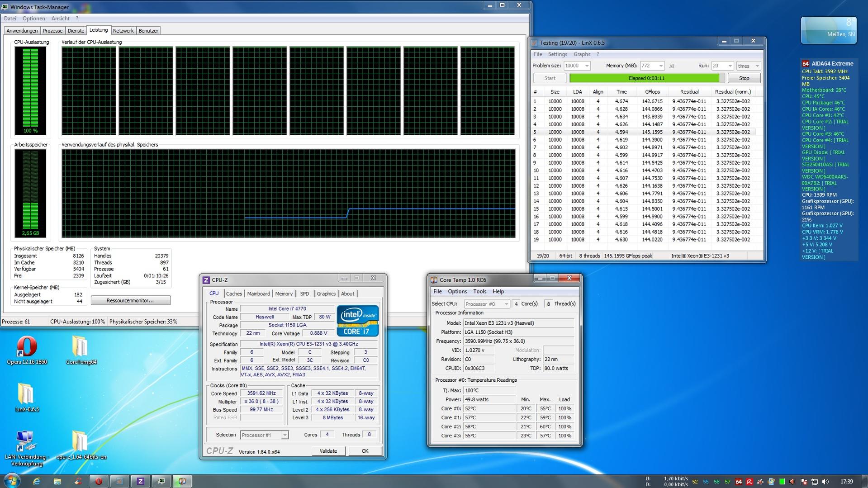Image resolution: width=868 pixels, height=488 pixels.
Task: Switch to the Benutzer tab
Action: point(148,31)
